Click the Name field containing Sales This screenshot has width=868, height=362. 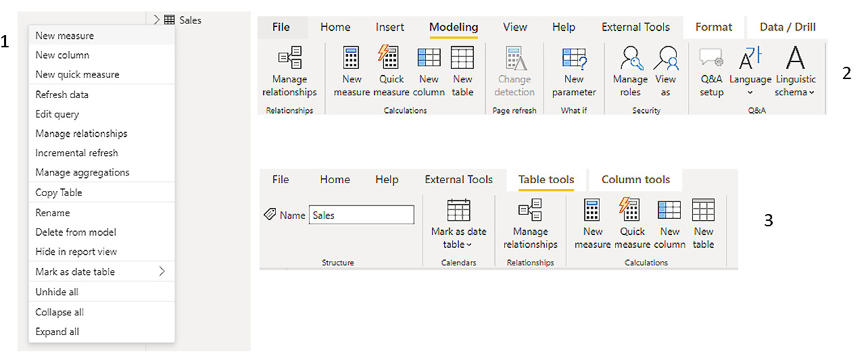[361, 215]
